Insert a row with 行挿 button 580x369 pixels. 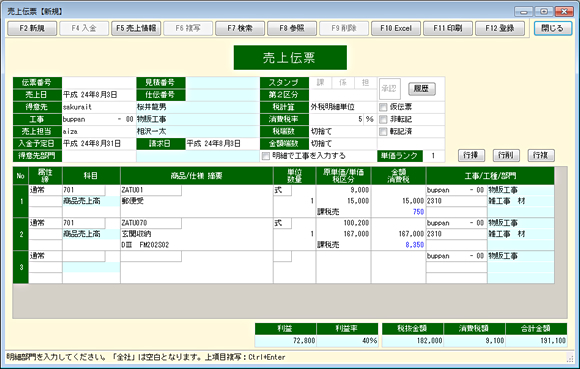[x=471, y=155]
